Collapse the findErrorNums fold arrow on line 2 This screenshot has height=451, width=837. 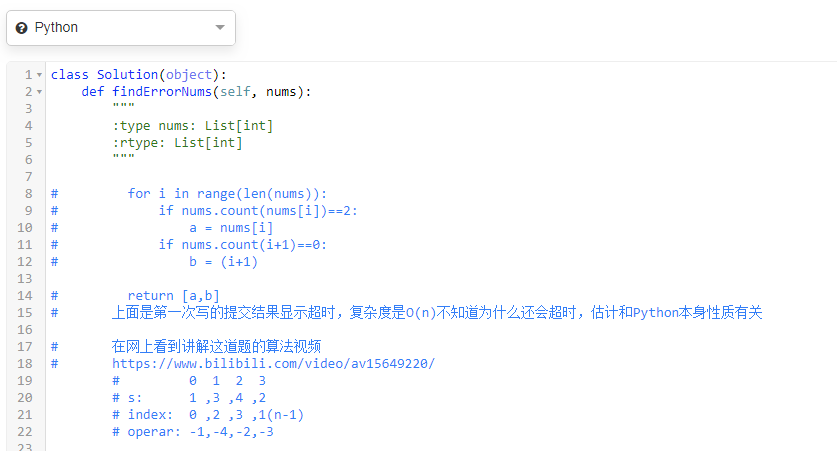click(x=40, y=92)
